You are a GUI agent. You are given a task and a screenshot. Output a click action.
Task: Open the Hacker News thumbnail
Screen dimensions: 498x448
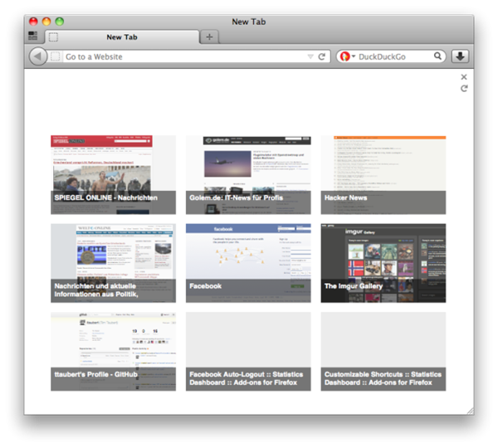[383, 175]
